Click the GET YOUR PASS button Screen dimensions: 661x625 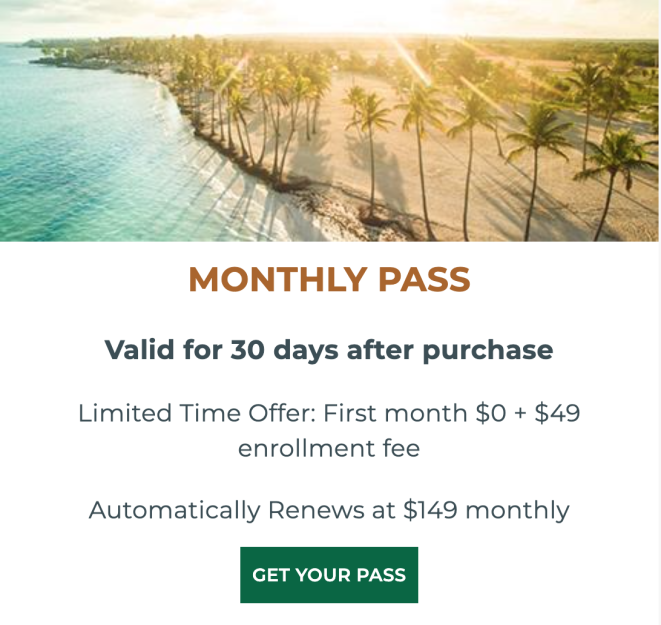(x=329, y=574)
